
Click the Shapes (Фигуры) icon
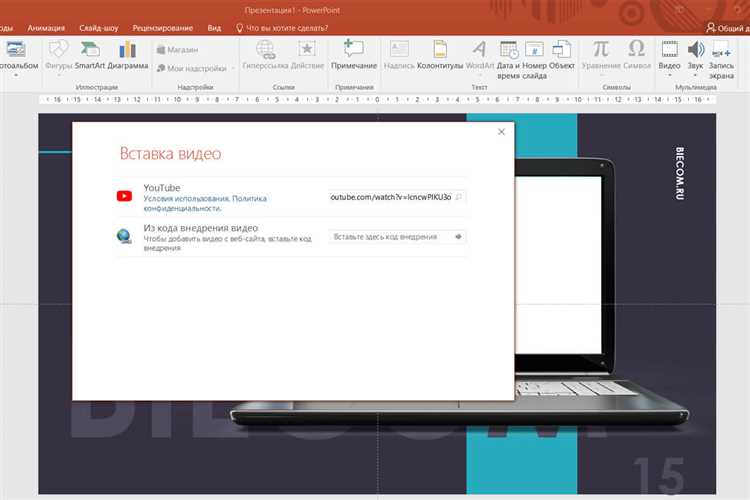tap(58, 49)
